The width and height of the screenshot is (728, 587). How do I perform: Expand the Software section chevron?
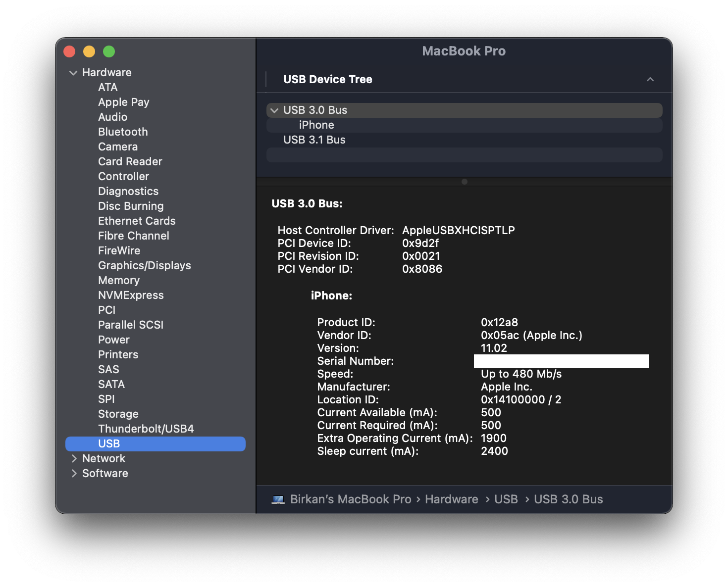74,473
